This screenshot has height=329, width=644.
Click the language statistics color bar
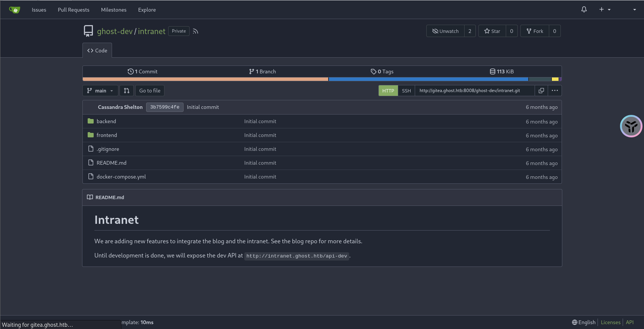click(x=322, y=79)
